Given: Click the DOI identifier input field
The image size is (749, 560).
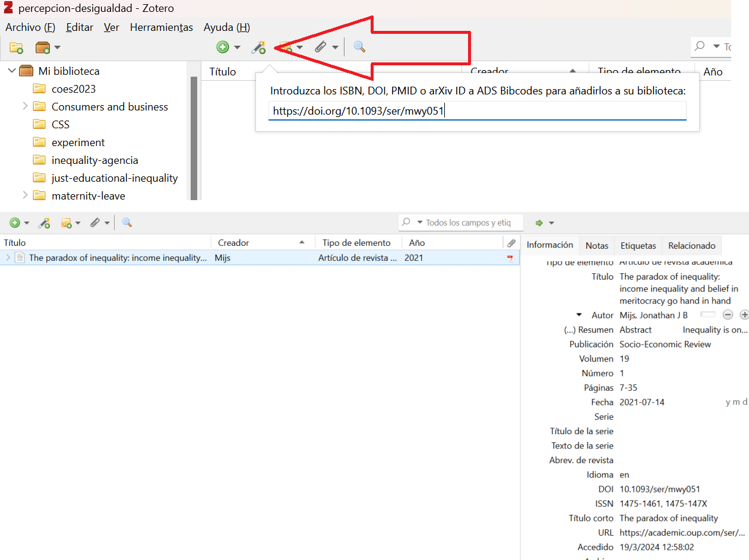Looking at the screenshot, I should point(477,111).
